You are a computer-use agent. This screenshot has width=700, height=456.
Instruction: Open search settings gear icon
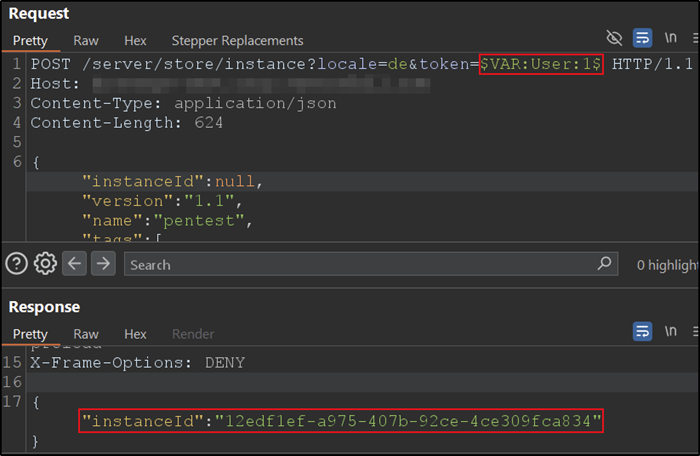(x=44, y=264)
